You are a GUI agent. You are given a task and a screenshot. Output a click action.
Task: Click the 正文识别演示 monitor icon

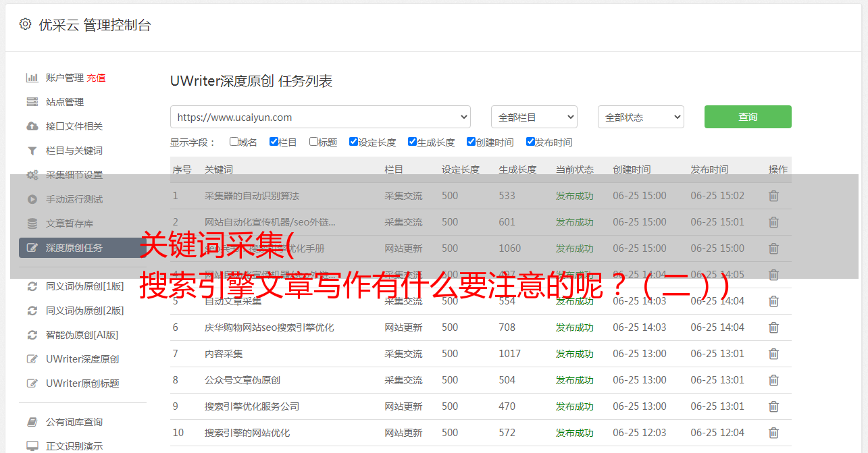[32, 446]
